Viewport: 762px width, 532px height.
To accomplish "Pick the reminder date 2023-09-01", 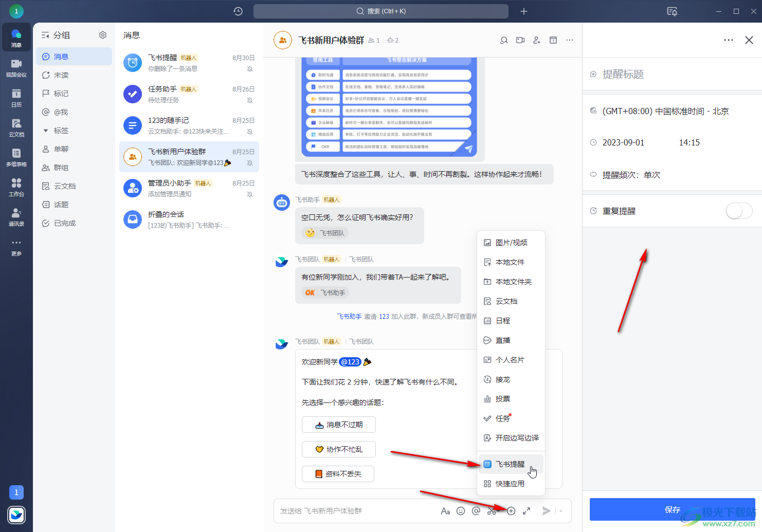I will pyautogui.click(x=623, y=142).
